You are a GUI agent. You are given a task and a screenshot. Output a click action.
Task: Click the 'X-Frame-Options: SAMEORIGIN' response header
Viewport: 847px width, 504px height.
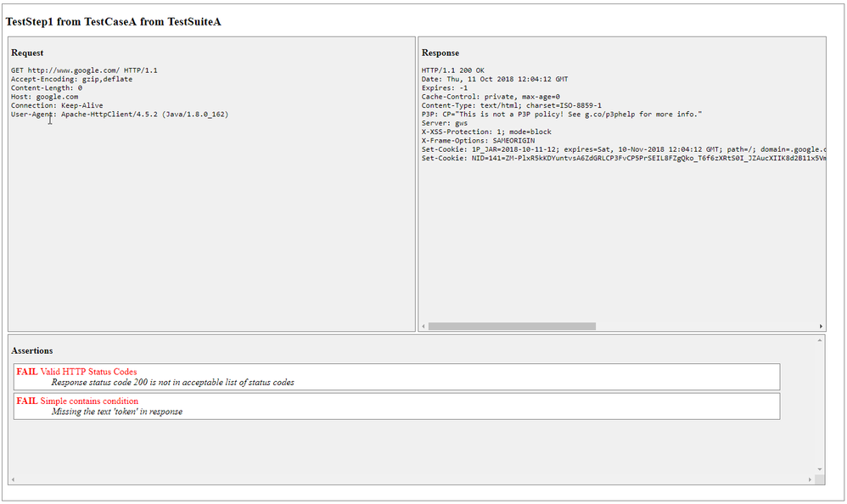pos(478,141)
